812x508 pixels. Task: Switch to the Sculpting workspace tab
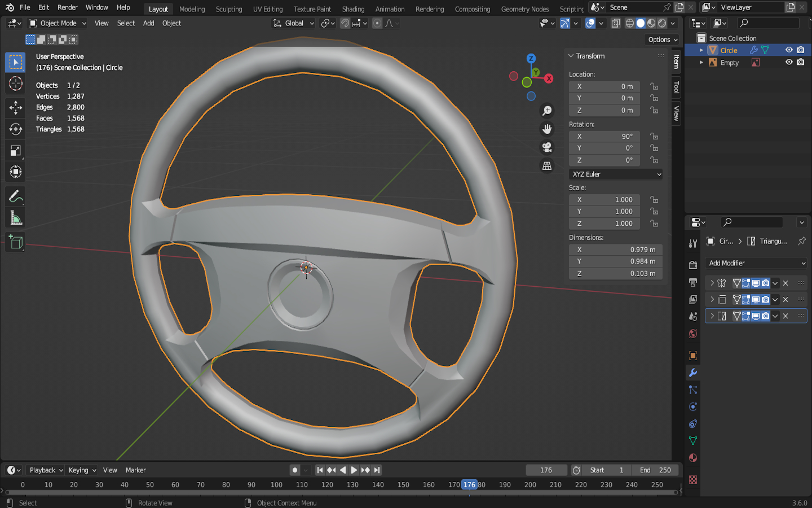228,9
